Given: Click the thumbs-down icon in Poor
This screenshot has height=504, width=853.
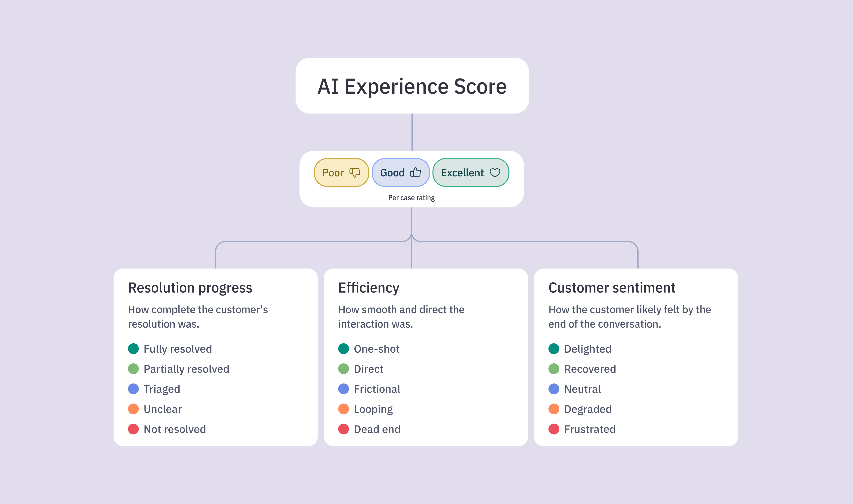Looking at the screenshot, I should click(354, 173).
